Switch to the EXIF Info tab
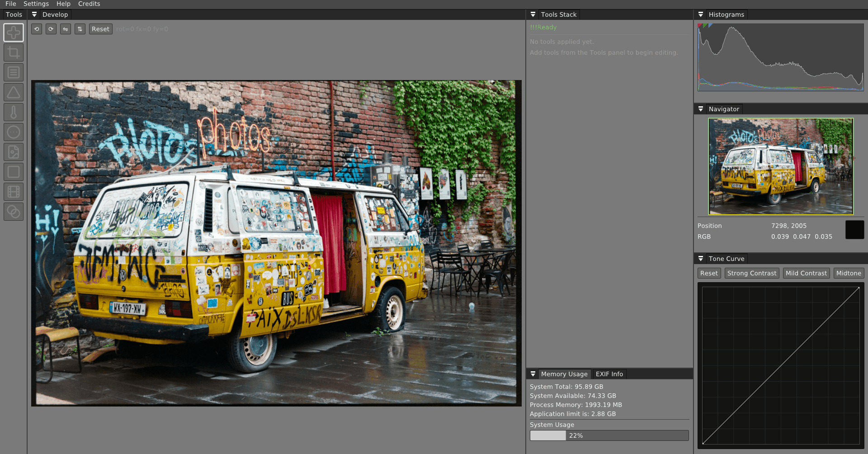 (x=609, y=374)
